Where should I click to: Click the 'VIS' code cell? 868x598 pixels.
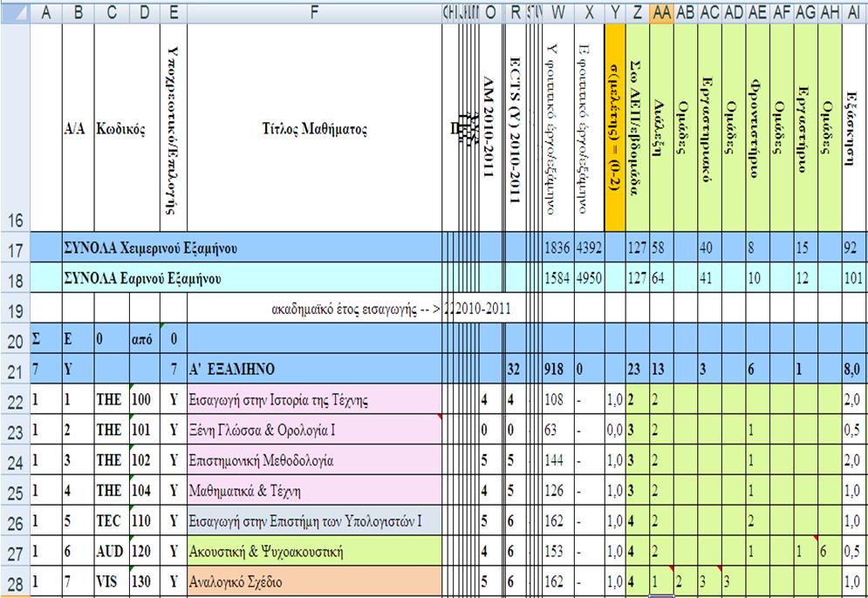click(x=112, y=581)
